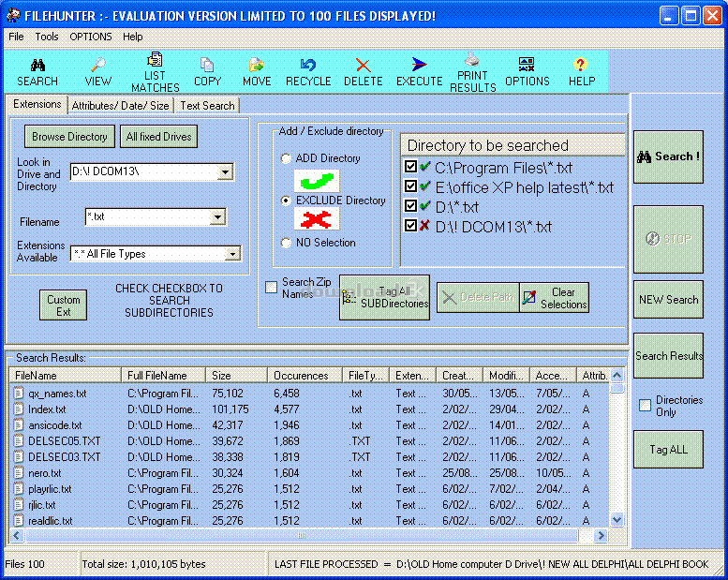Run the EXECUTE toolbar icon

pos(419,64)
